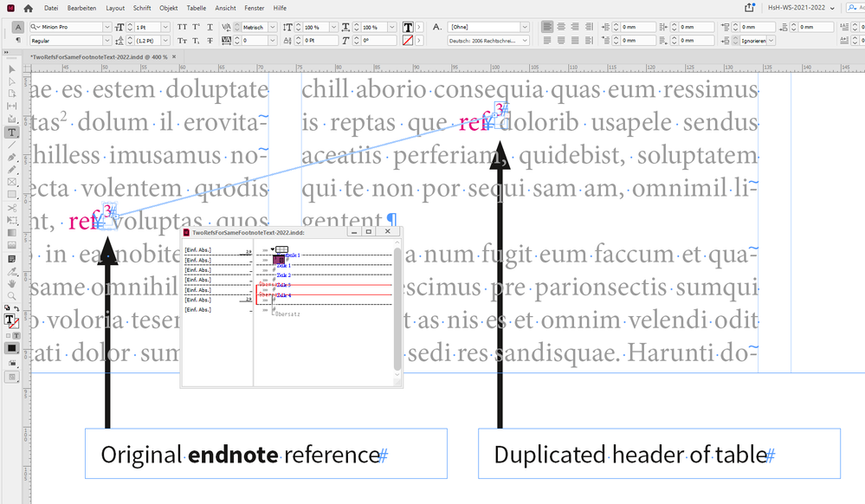
Task: Click the fill color swatch in the tools panel
Action: 11,319
